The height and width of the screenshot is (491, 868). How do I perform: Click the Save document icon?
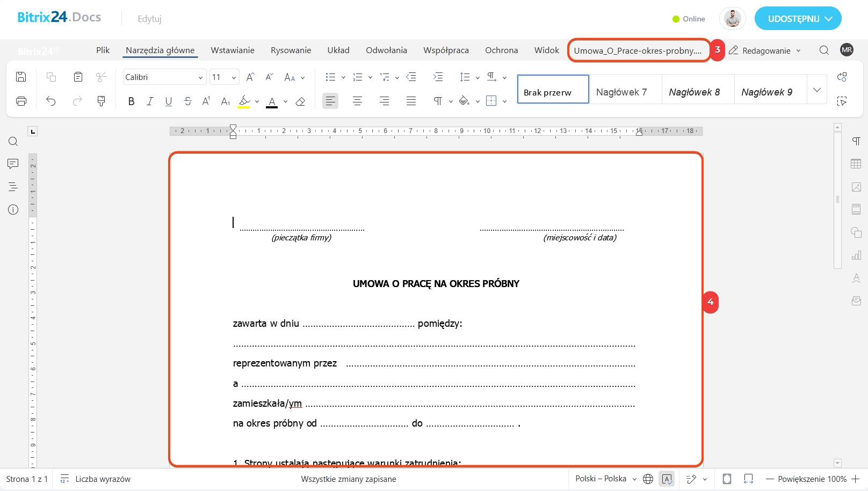21,77
